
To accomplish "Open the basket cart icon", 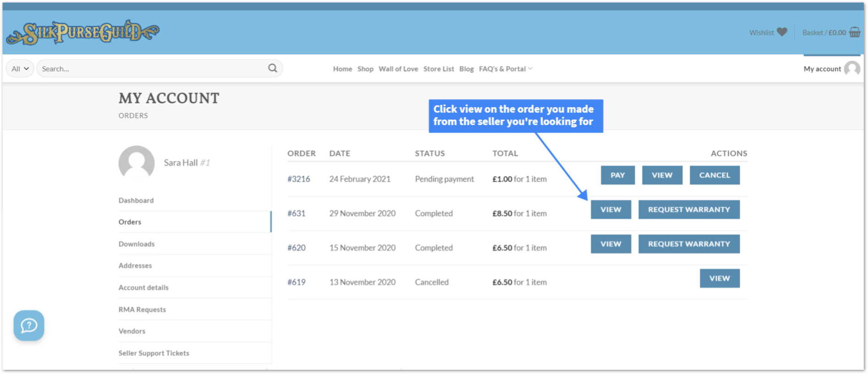I will (x=854, y=32).
